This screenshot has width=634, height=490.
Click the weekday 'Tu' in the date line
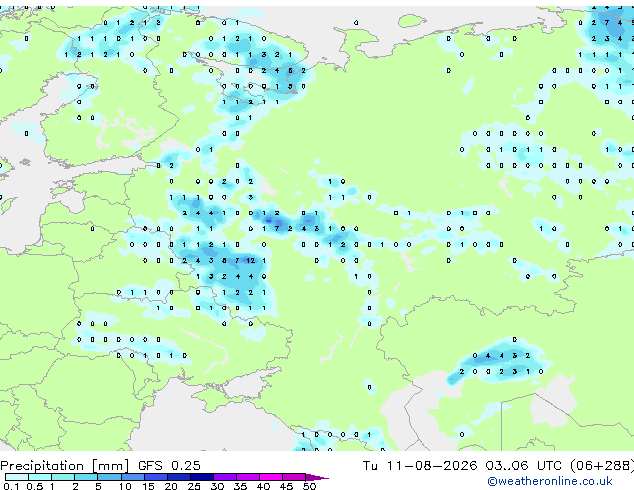[370, 466]
